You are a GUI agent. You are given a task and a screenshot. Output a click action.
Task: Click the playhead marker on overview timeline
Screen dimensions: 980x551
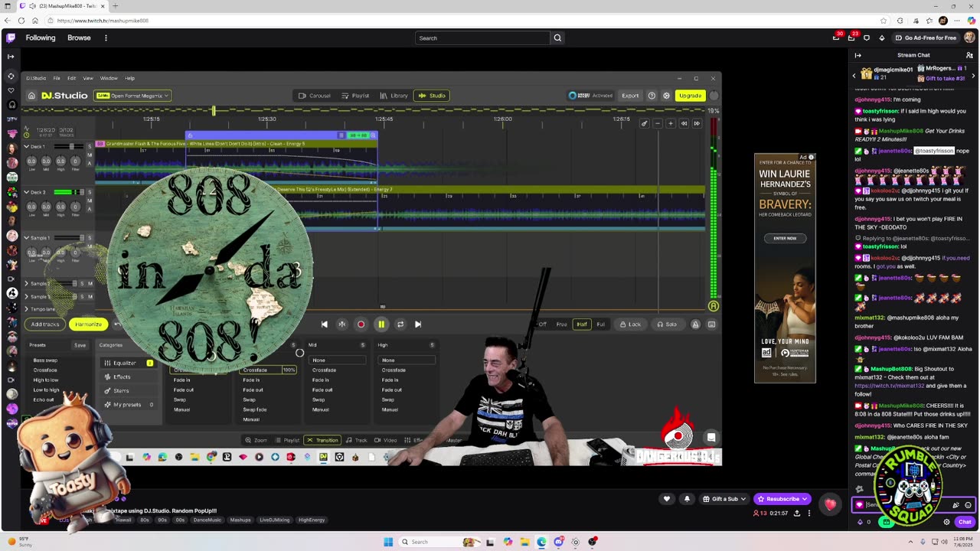pos(214,111)
